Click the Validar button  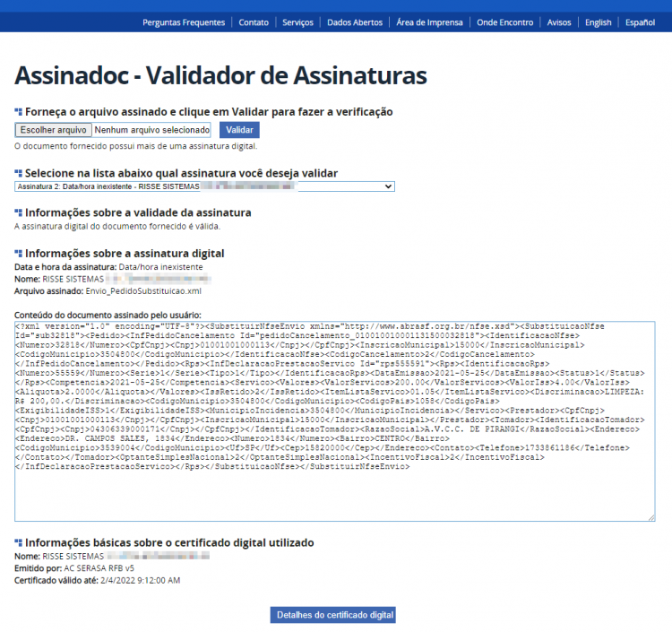[239, 130]
